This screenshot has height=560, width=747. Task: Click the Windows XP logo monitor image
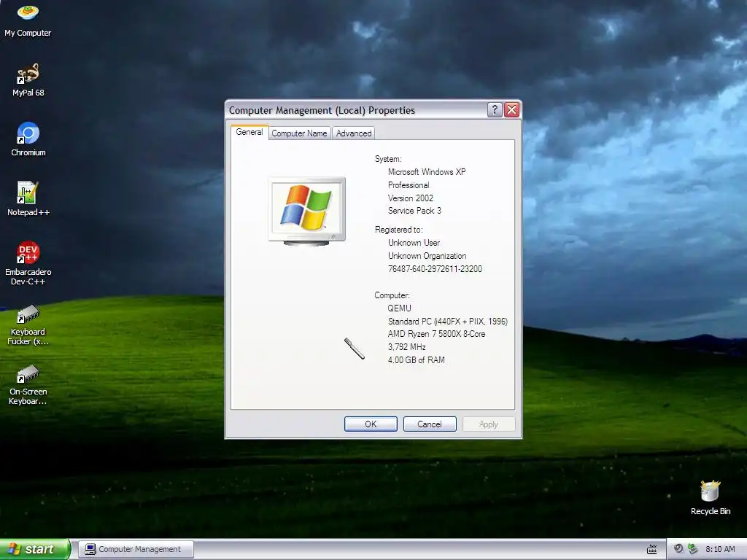[x=307, y=211]
